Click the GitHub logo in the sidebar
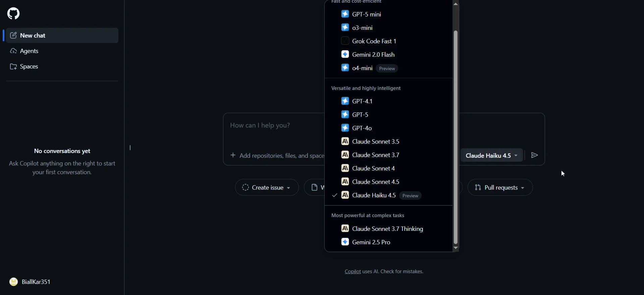 (x=13, y=13)
